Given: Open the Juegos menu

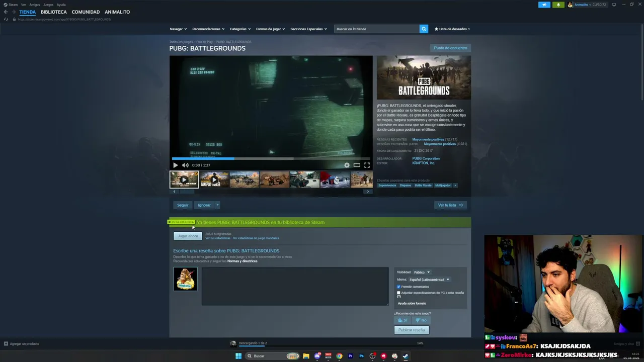Looking at the screenshot, I should point(48,5).
